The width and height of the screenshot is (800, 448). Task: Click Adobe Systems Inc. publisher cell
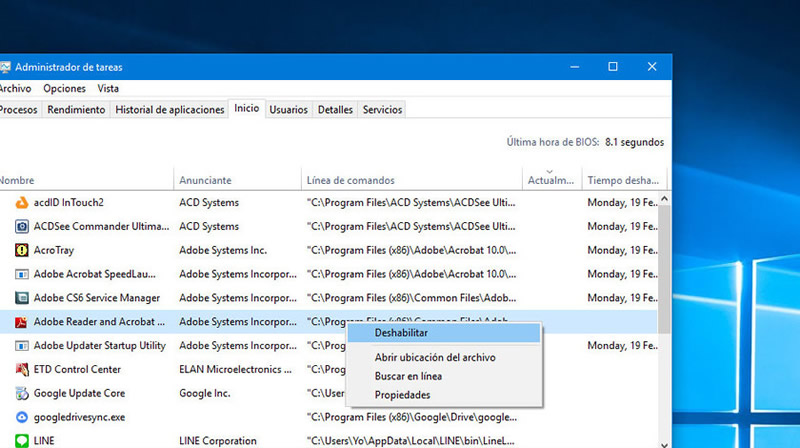click(223, 250)
